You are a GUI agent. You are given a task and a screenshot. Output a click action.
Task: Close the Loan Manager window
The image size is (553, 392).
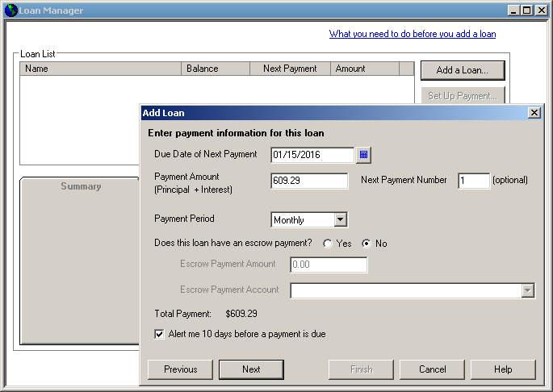tap(541, 10)
